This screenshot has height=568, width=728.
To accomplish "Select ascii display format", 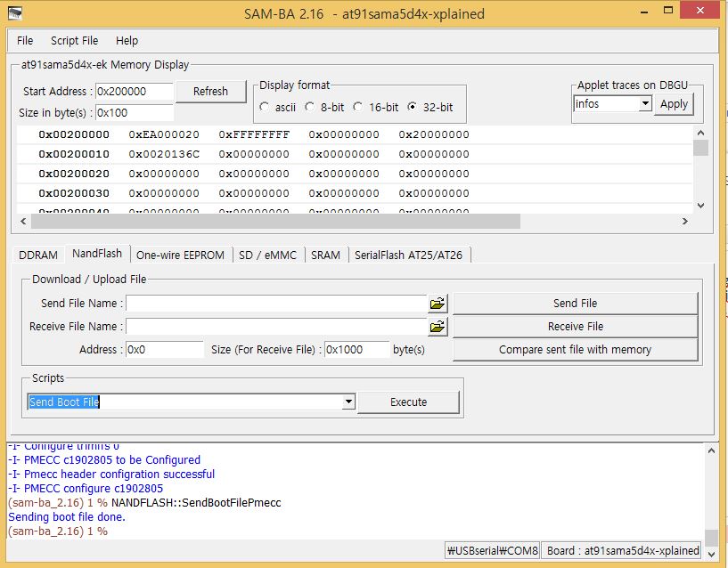I will pyautogui.click(x=265, y=107).
